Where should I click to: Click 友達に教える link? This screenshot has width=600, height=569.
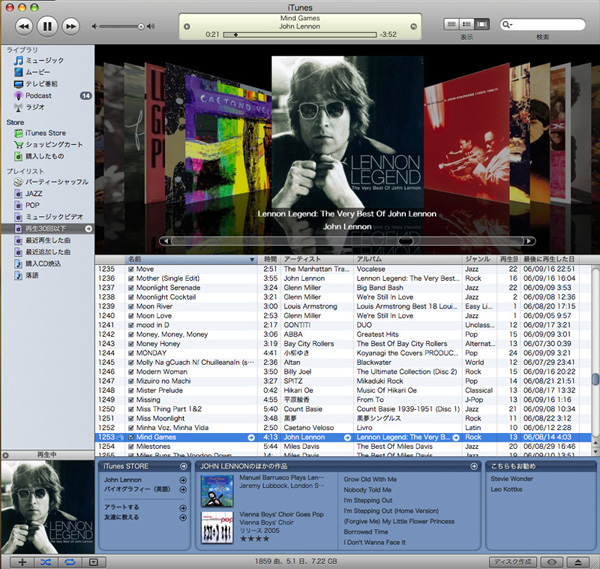click(122, 517)
